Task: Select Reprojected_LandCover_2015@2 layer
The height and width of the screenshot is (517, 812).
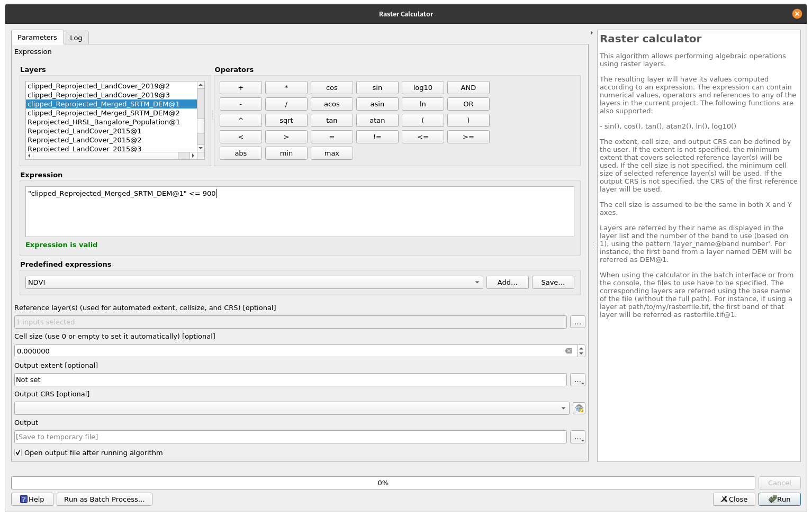Action: 111,140
